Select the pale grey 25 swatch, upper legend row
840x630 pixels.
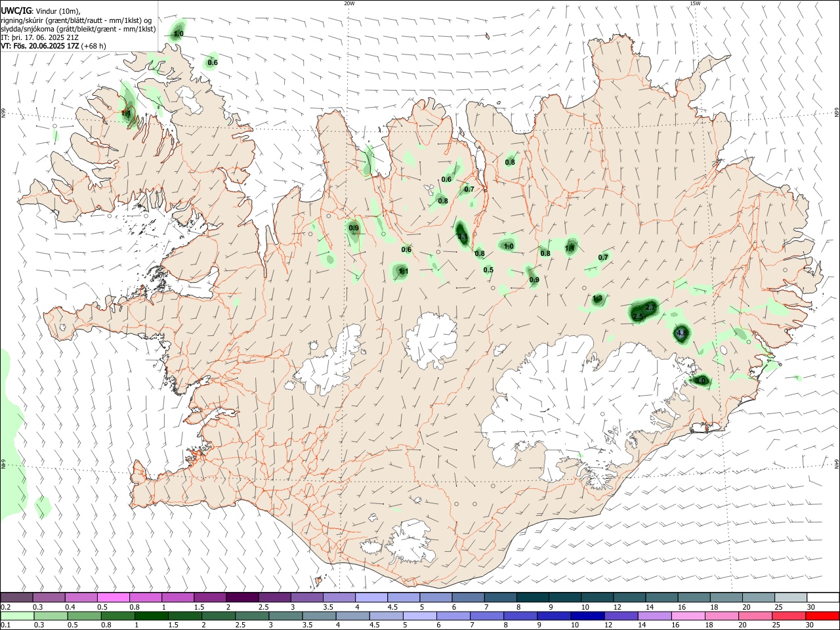[x=790, y=598]
